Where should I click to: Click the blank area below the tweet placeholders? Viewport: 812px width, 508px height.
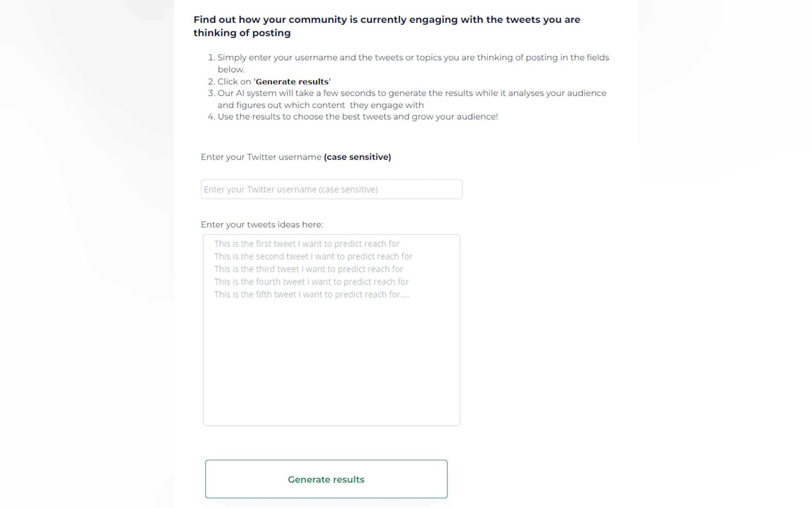(x=331, y=363)
